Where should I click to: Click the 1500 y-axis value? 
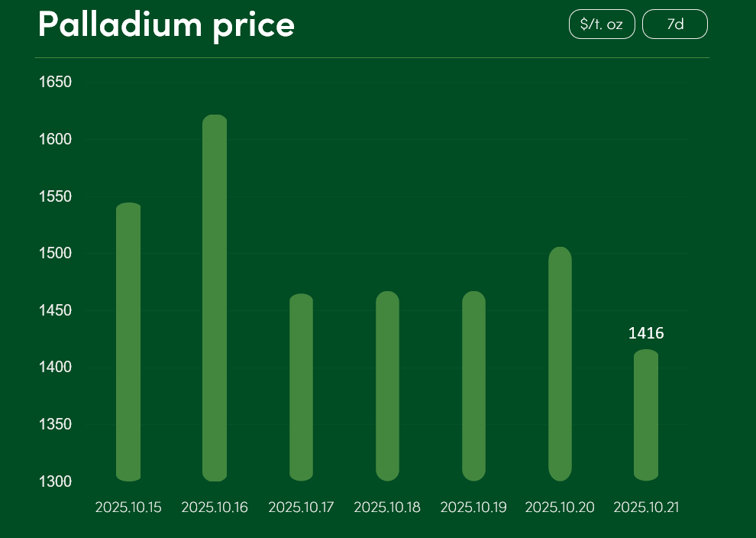(55, 253)
